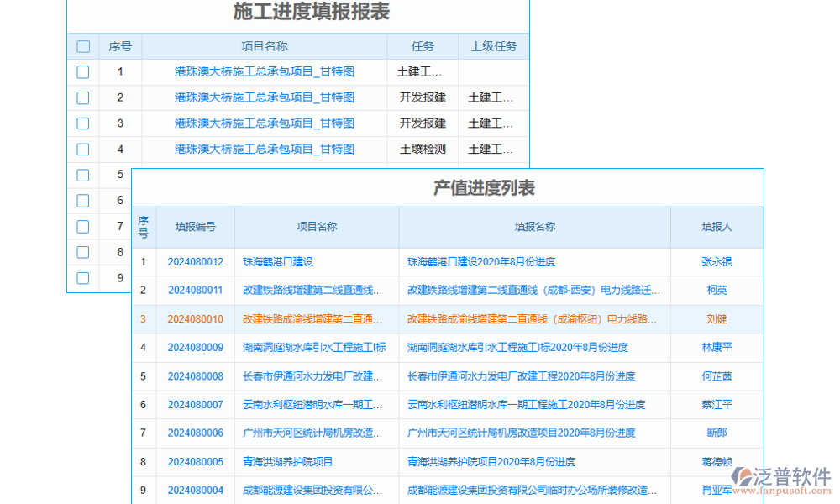Click 项目名称 header in 施工进度填报报表

point(264,46)
